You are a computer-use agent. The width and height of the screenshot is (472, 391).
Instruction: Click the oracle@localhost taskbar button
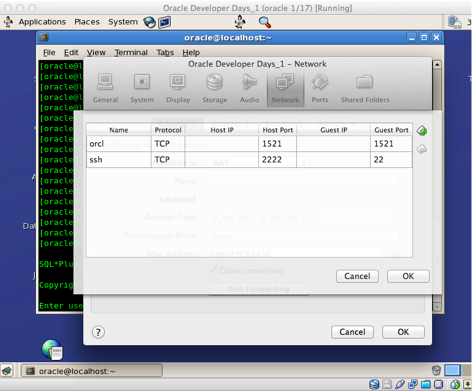[x=92, y=371]
